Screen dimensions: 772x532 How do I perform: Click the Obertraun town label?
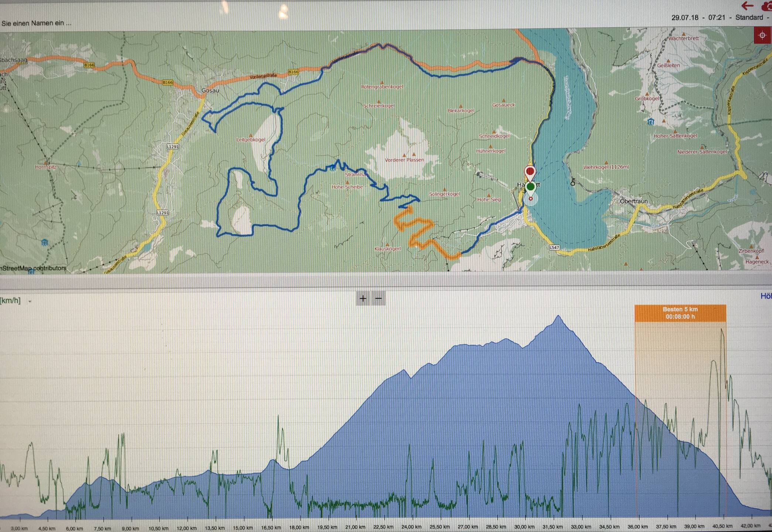coord(633,201)
